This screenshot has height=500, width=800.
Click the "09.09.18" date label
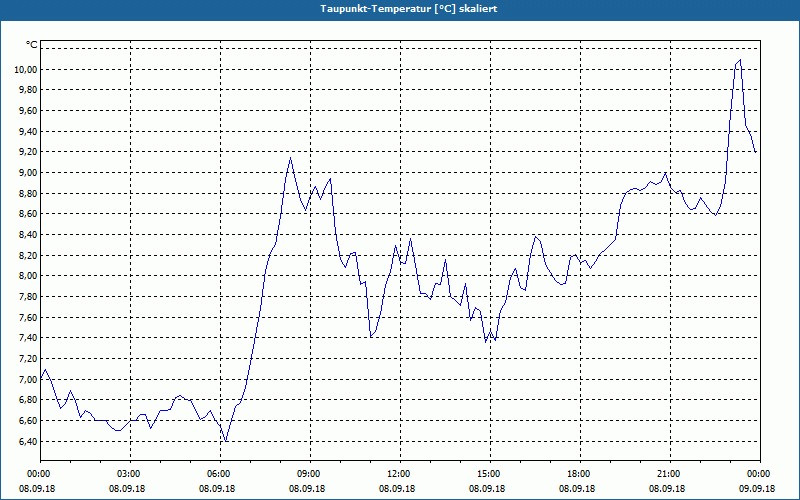point(757,489)
